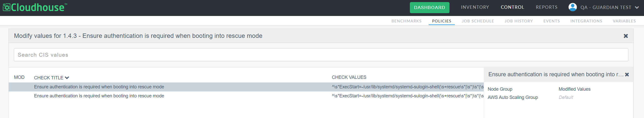Image resolution: width=644 pixels, height=118 pixels.
Task: Open the Dashboard page
Action: (429, 7)
